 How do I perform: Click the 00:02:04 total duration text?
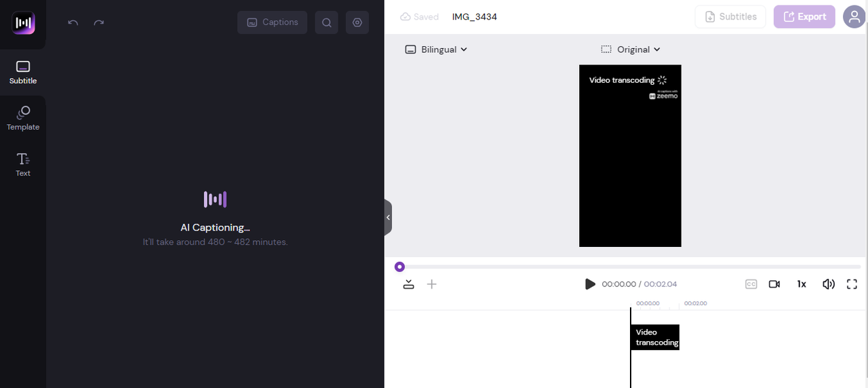coord(660,284)
